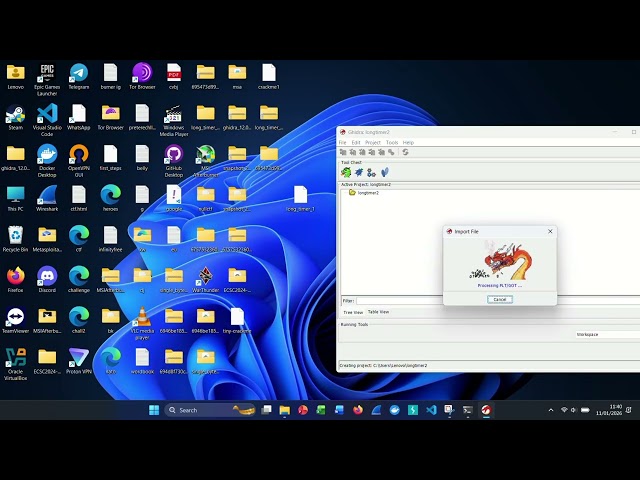Open Epic Games Launcher desktop shortcut

[47, 79]
